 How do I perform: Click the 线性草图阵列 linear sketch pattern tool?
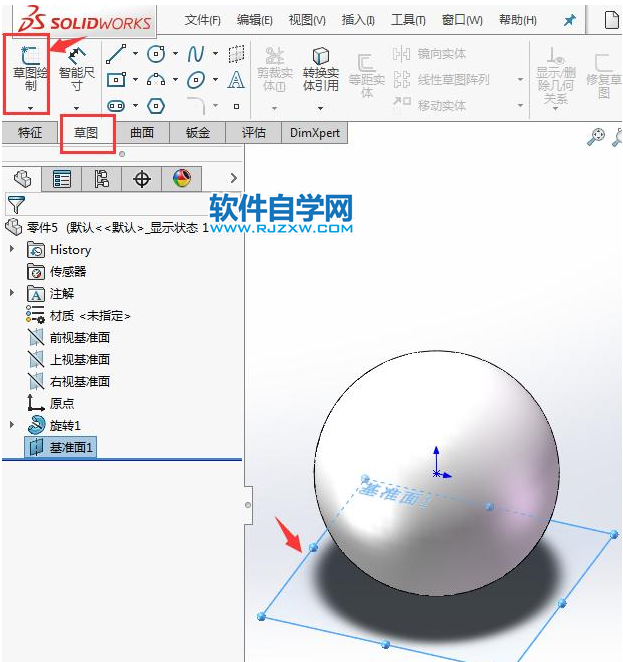point(441,79)
